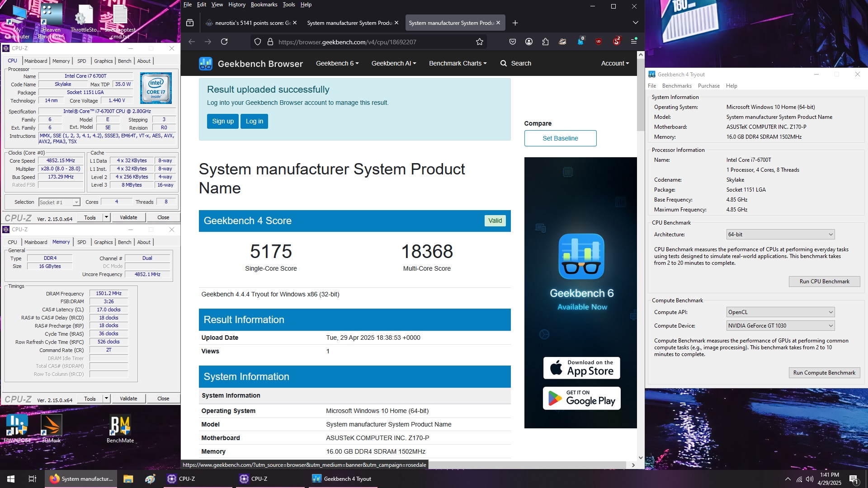Click Close in the lower CPU-Z window

tap(163, 399)
